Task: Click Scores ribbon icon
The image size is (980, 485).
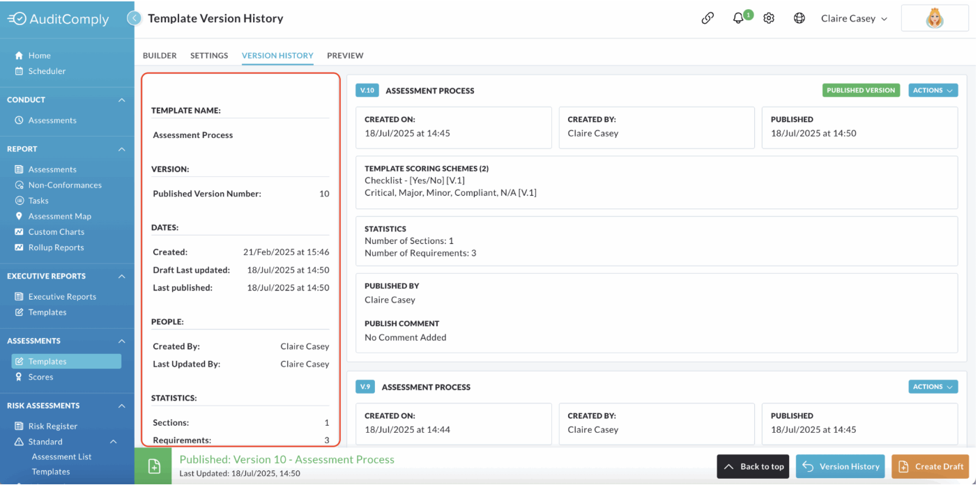Action: 20,377
